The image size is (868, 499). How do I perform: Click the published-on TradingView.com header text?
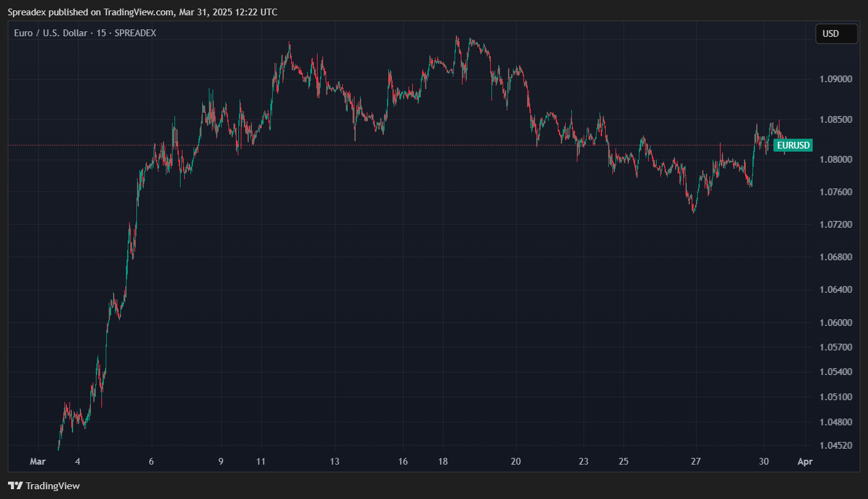click(142, 12)
